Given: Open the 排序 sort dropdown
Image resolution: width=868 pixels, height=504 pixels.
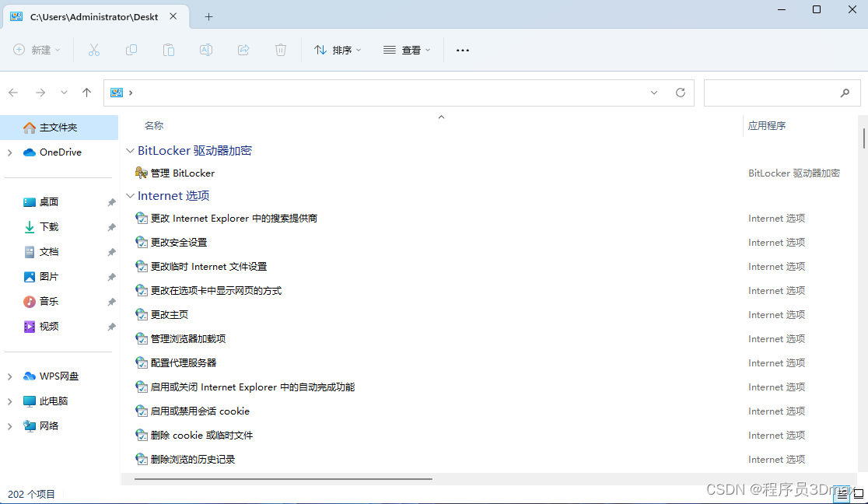Looking at the screenshot, I should click(338, 50).
